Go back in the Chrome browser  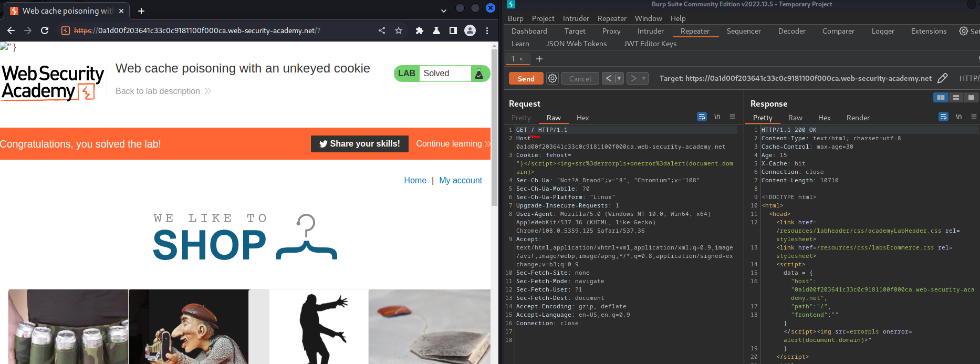pyautogui.click(x=11, y=30)
